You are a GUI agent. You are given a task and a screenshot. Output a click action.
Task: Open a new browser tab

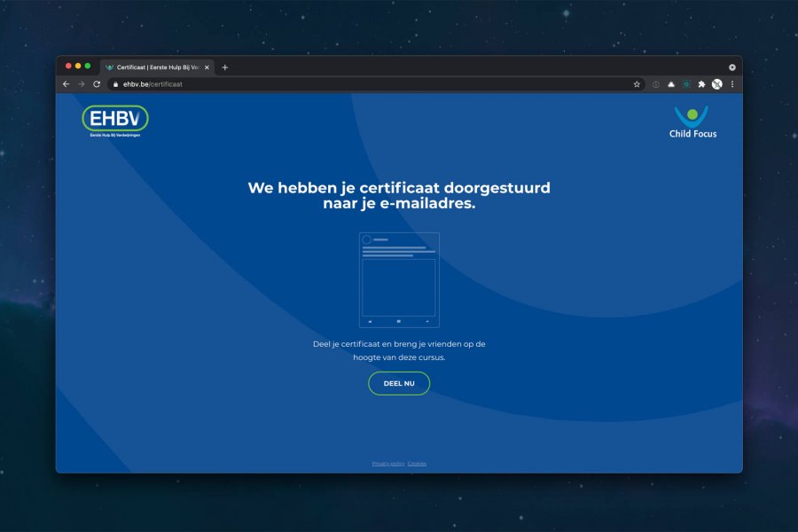pos(225,67)
